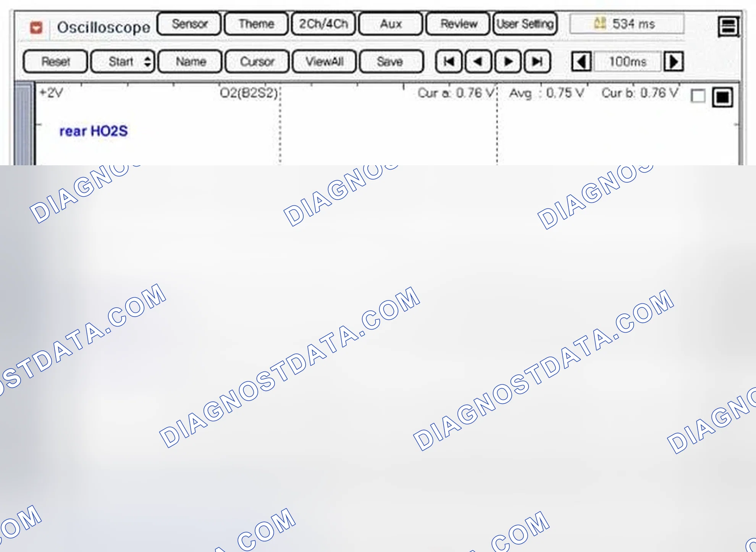The height and width of the screenshot is (552, 756).
Task: Step forward one frame
Action: (x=508, y=61)
